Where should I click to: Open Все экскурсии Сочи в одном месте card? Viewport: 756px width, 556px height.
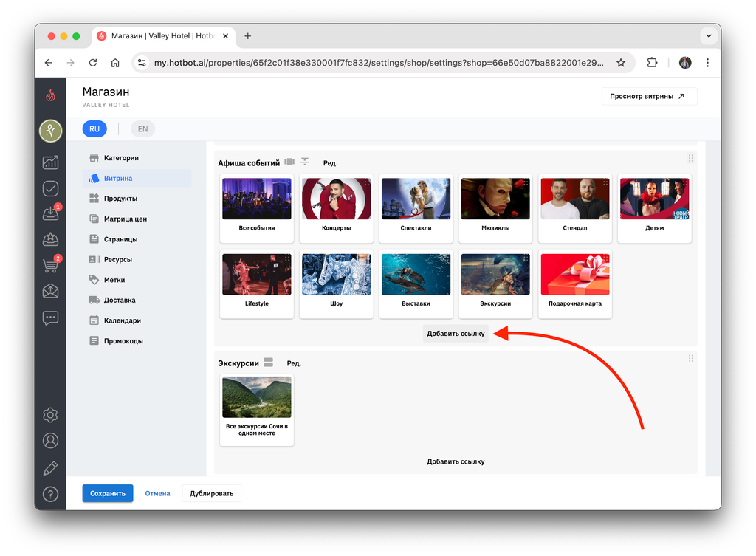tap(257, 410)
